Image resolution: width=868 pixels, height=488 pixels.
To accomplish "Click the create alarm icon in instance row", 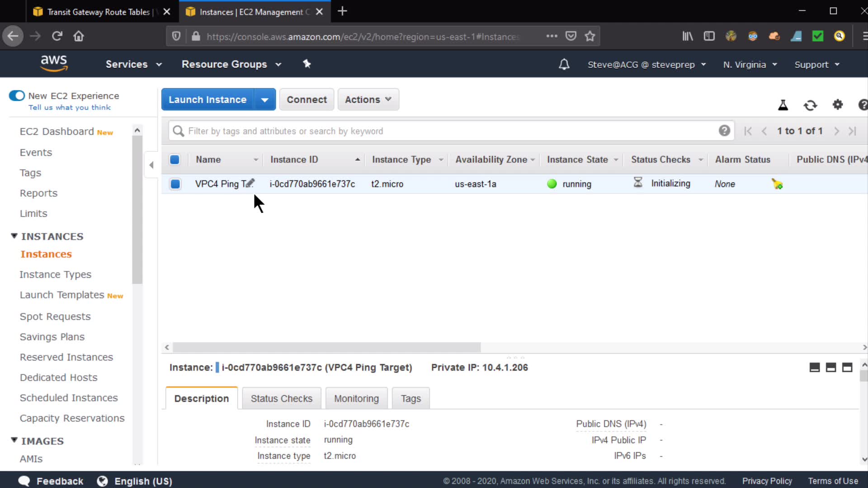I will 777,184.
